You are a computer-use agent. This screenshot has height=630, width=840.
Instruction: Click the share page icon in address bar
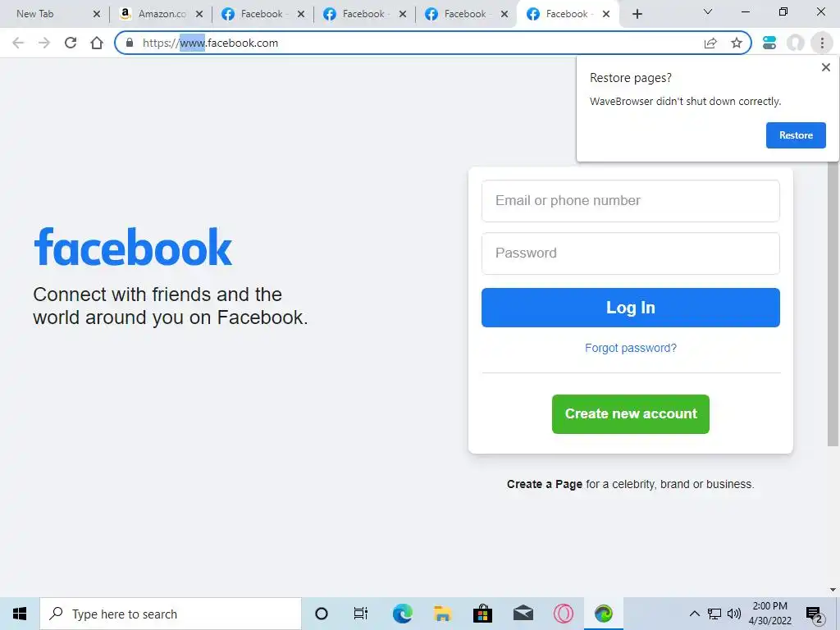click(710, 43)
